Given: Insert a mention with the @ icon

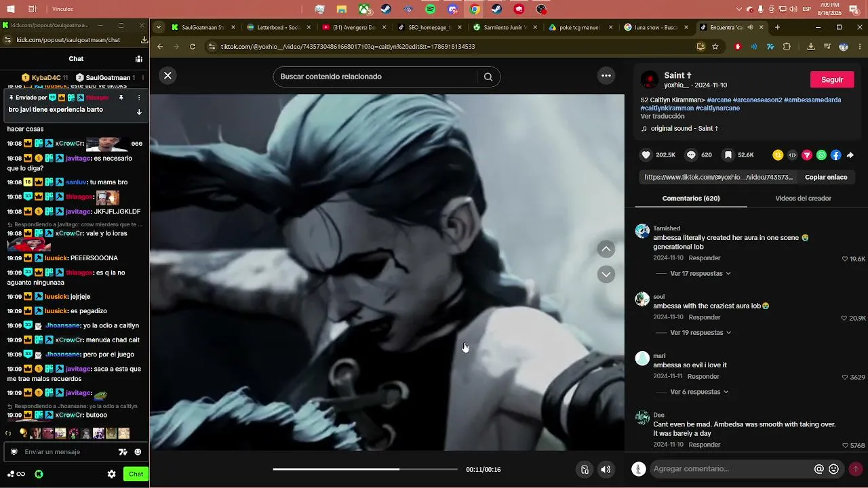Looking at the screenshot, I should pos(819,469).
